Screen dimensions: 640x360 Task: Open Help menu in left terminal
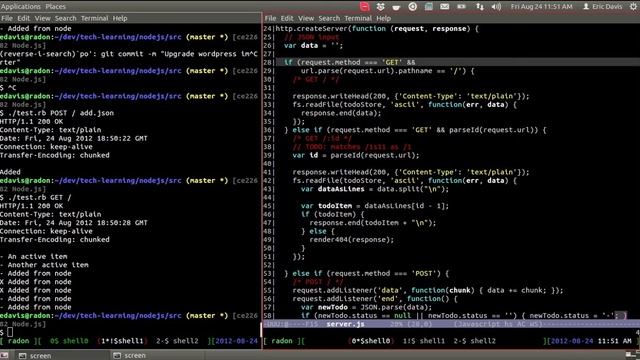(x=120, y=18)
